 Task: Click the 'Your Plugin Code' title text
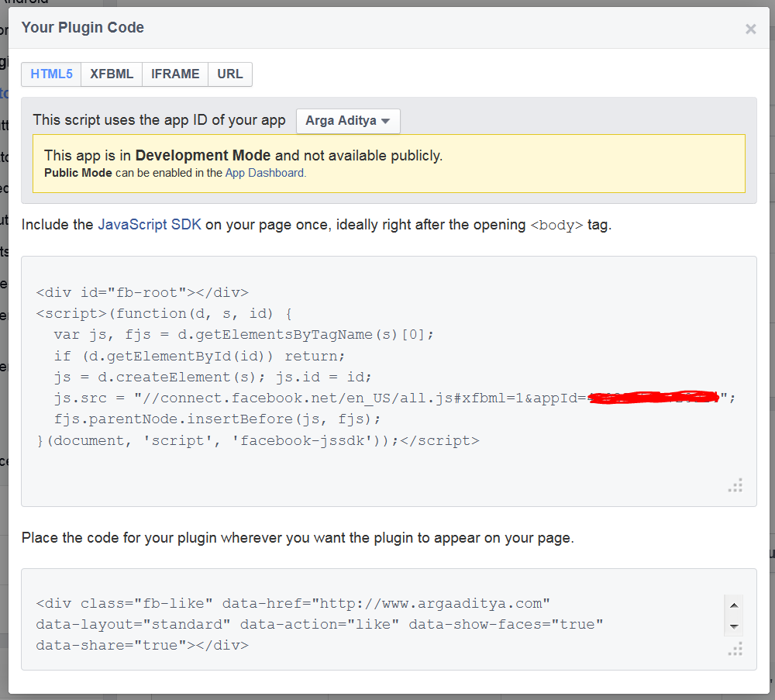tap(83, 28)
